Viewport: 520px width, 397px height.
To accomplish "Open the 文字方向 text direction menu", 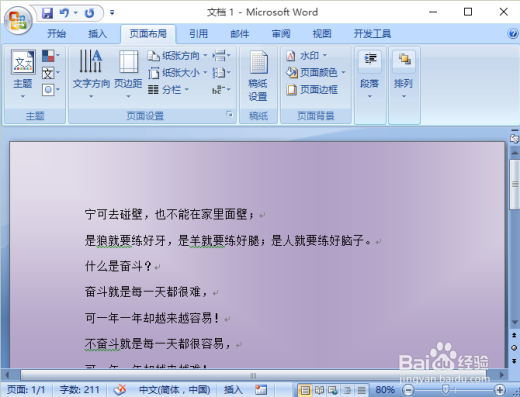I will click(x=91, y=74).
